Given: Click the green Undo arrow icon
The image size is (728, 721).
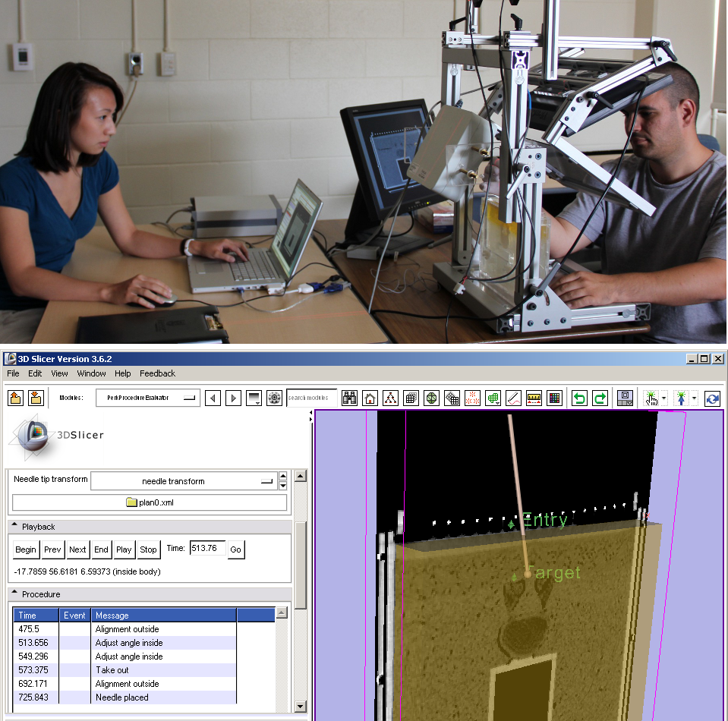Looking at the screenshot, I should click(580, 398).
